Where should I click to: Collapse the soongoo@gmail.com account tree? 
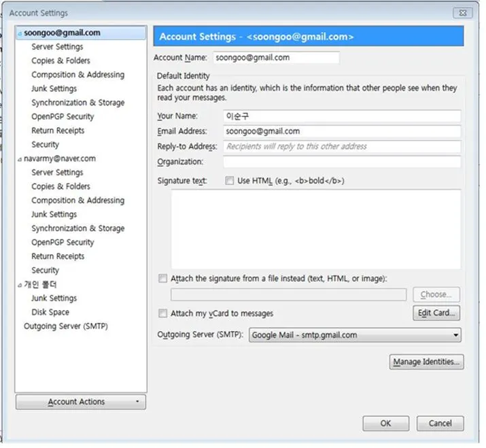[x=20, y=33]
